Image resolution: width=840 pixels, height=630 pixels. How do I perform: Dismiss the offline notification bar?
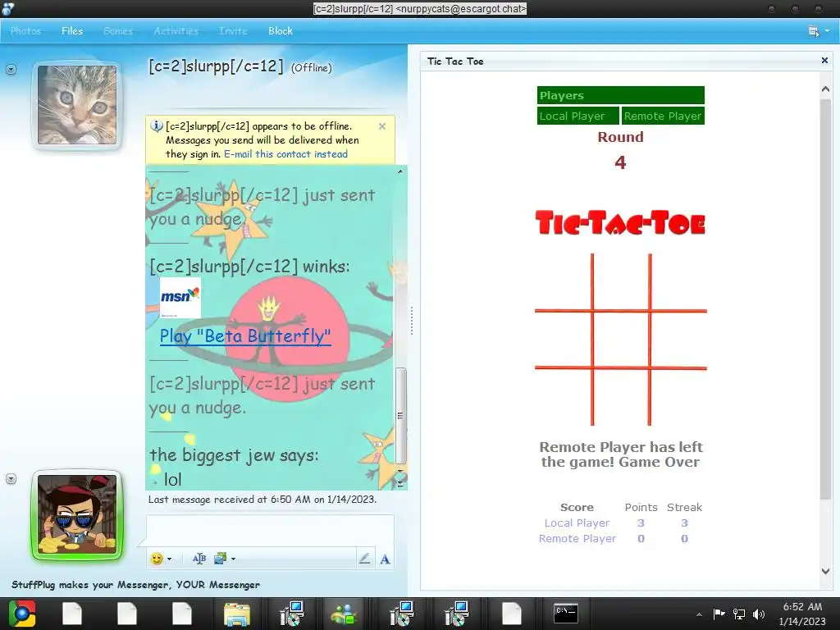pyautogui.click(x=382, y=126)
